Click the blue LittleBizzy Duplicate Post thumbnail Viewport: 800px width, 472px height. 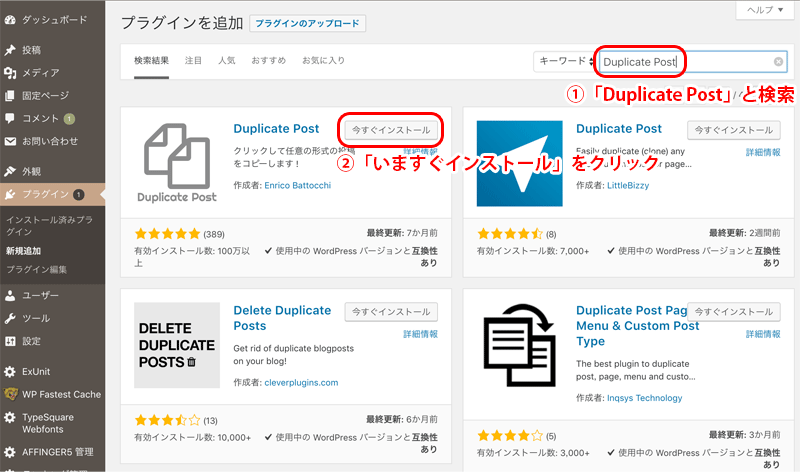click(519, 163)
